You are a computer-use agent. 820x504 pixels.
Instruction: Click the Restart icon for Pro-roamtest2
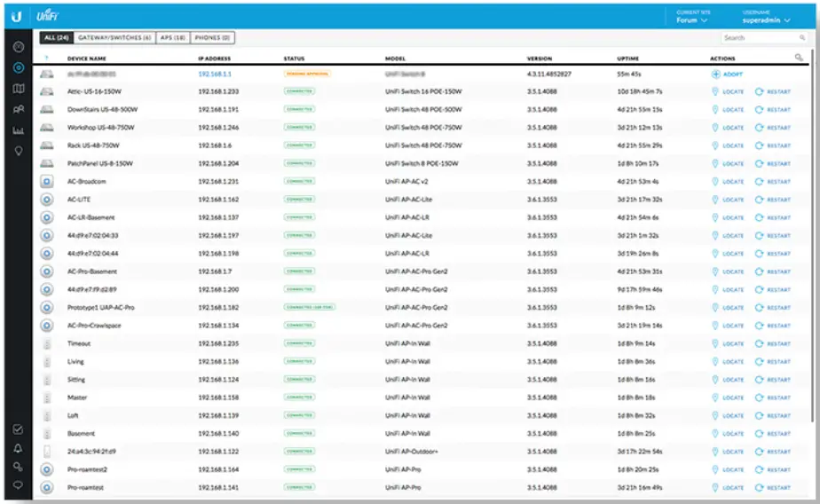(x=759, y=469)
